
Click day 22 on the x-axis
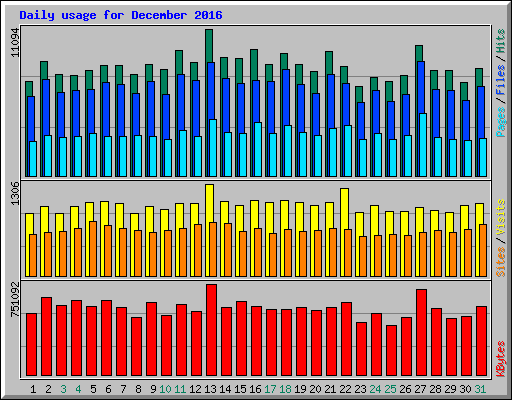[345, 389]
